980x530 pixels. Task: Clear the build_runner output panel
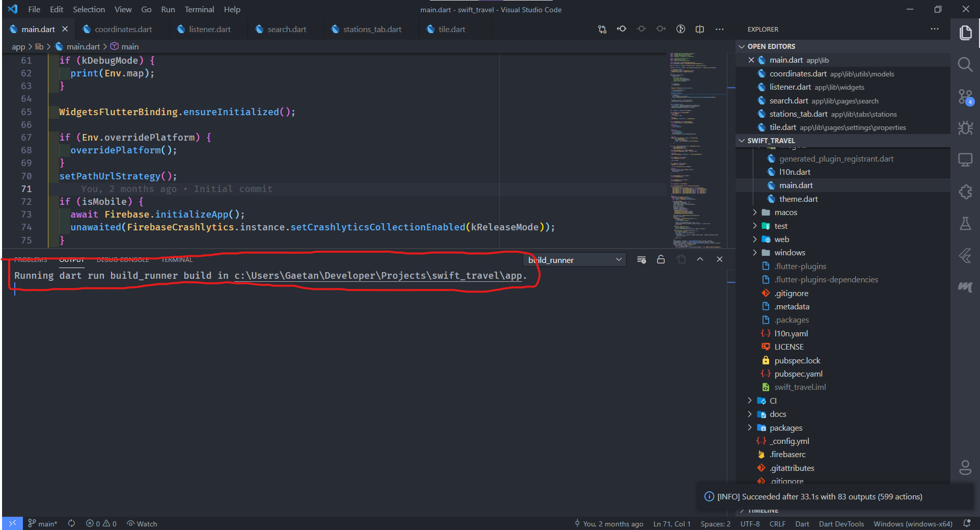pos(641,259)
